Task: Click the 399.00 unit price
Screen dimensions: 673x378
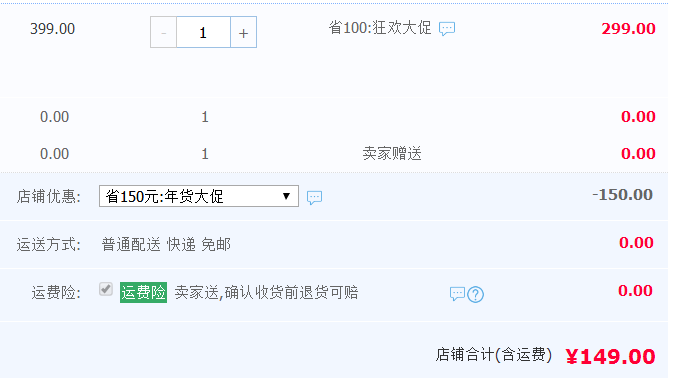Action: (x=52, y=29)
